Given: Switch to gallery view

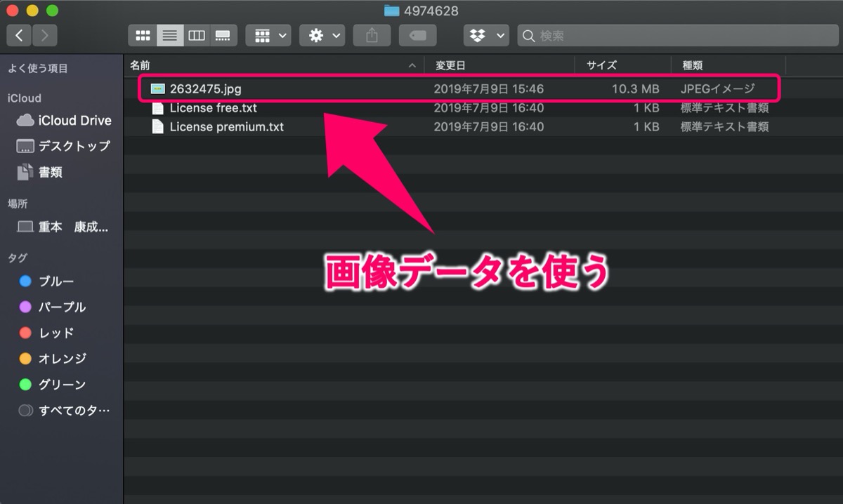Looking at the screenshot, I should (x=223, y=35).
